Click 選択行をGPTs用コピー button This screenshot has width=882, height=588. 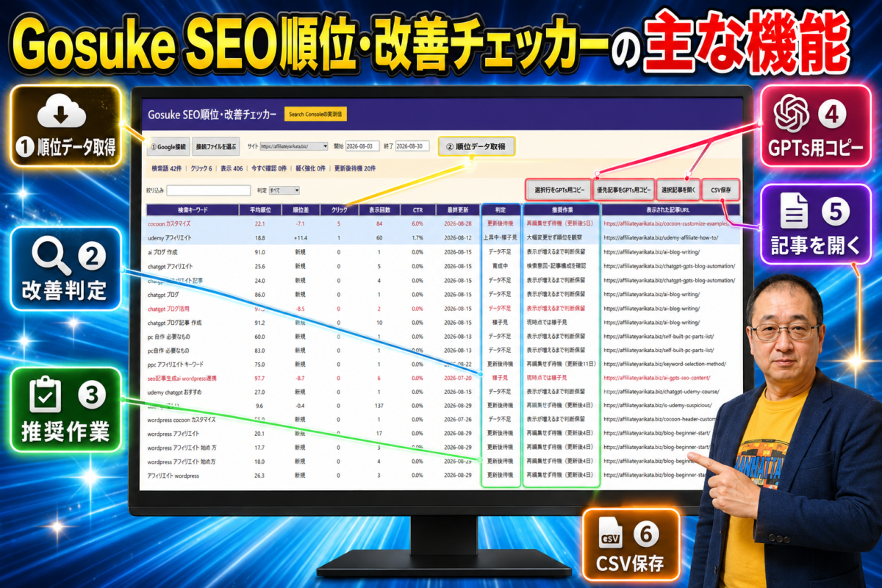click(558, 190)
